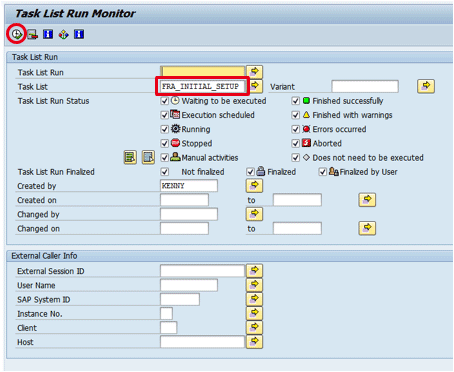Toggle the Aborted status checkbox
Viewport: 454px width, 372px height.
(295, 144)
